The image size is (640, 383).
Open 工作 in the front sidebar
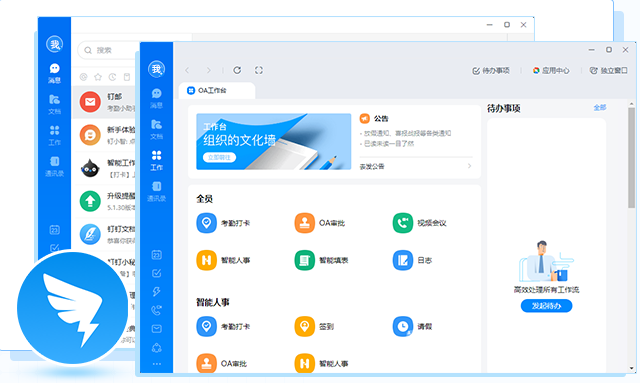(x=157, y=160)
